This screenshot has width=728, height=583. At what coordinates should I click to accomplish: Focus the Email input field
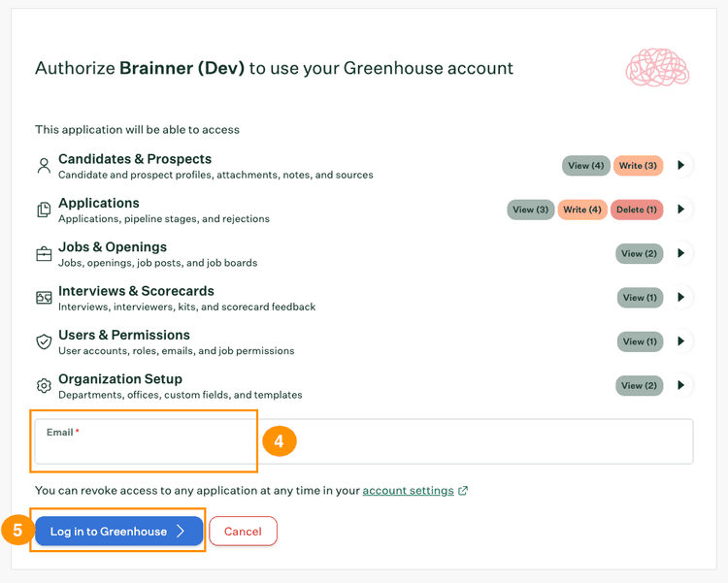coord(364,441)
